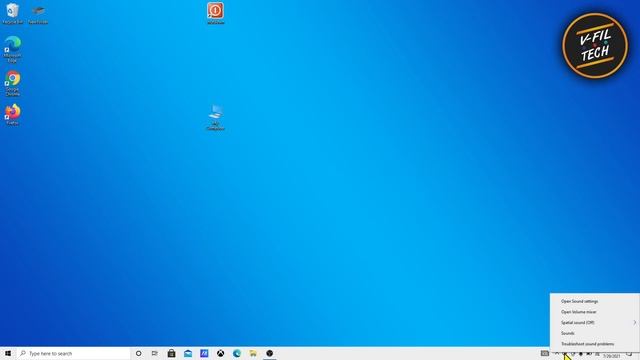Open the Action Center notifications icon
This screenshot has width=640, height=360.
point(629,353)
